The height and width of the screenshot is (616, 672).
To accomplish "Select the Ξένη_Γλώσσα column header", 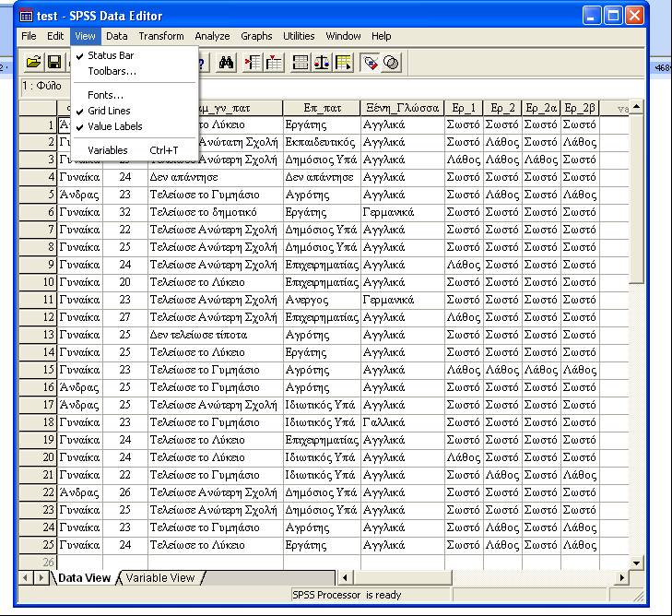I will pos(403,108).
